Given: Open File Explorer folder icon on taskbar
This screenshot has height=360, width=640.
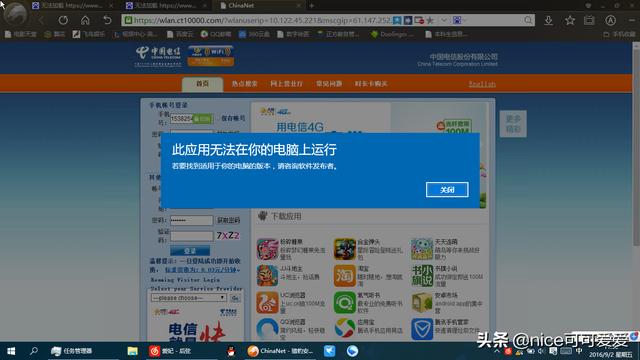Looking at the screenshot, I should coord(132,351).
